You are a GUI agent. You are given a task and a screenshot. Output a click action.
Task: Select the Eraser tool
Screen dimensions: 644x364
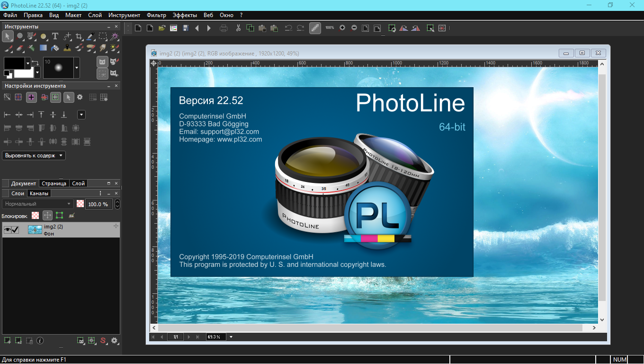coord(20,48)
